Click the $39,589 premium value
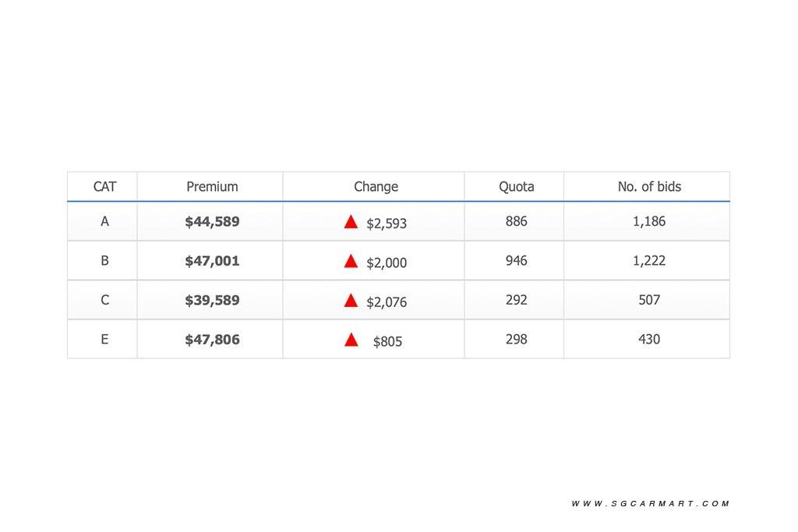 click(212, 301)
